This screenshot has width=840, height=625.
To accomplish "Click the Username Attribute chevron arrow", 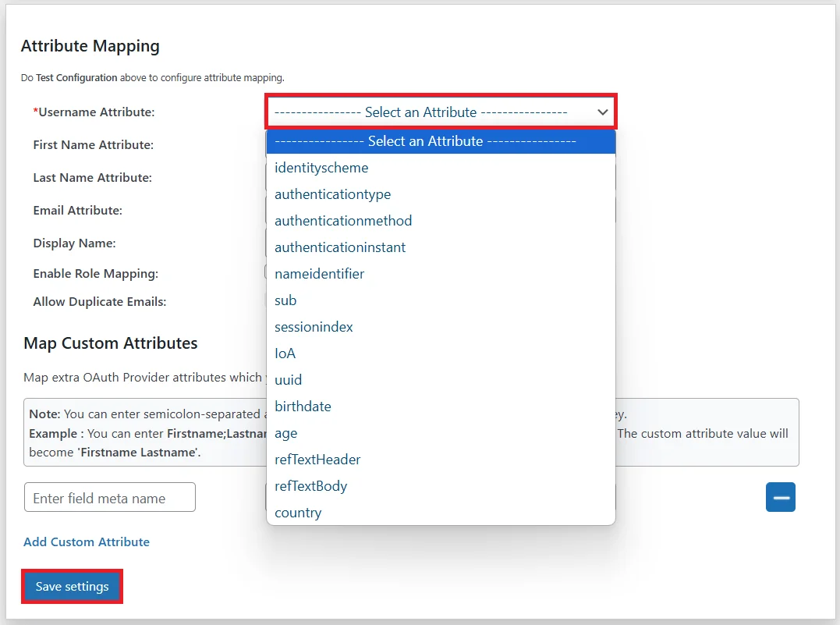I will pos(603,112).
